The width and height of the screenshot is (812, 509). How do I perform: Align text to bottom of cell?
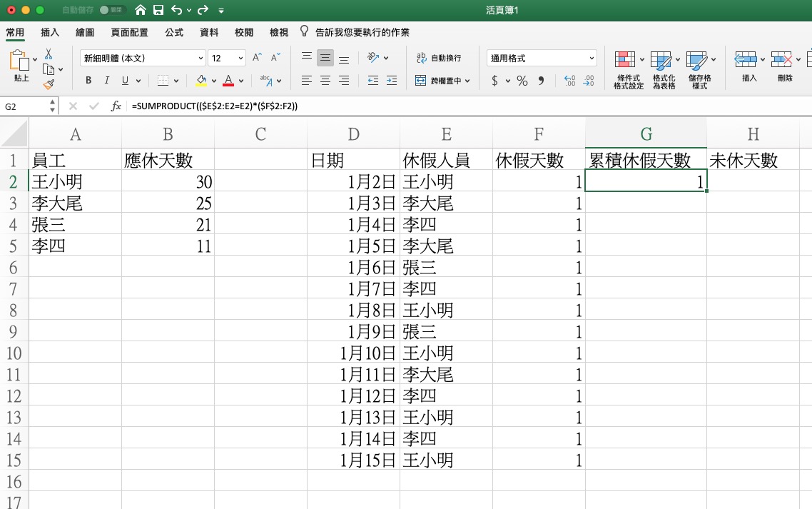344,58
